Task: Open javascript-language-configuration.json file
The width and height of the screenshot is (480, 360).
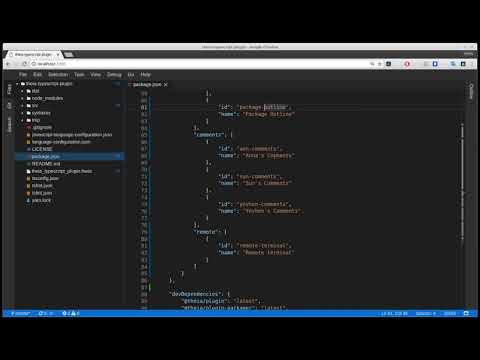Action: (72, 135)
